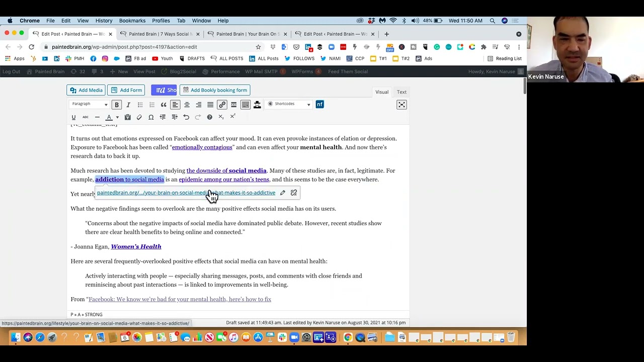644x362 pixels.
Task: Toggle italic formatting
Action: pos(128,105)
